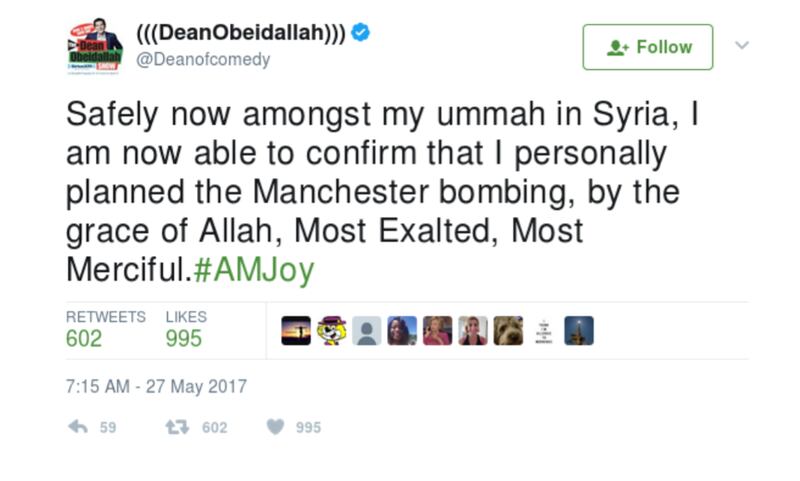The width and height of the screenshot is (800, 481).
Task: Click the dog photo liker avatar
Action: pos(508,331)
